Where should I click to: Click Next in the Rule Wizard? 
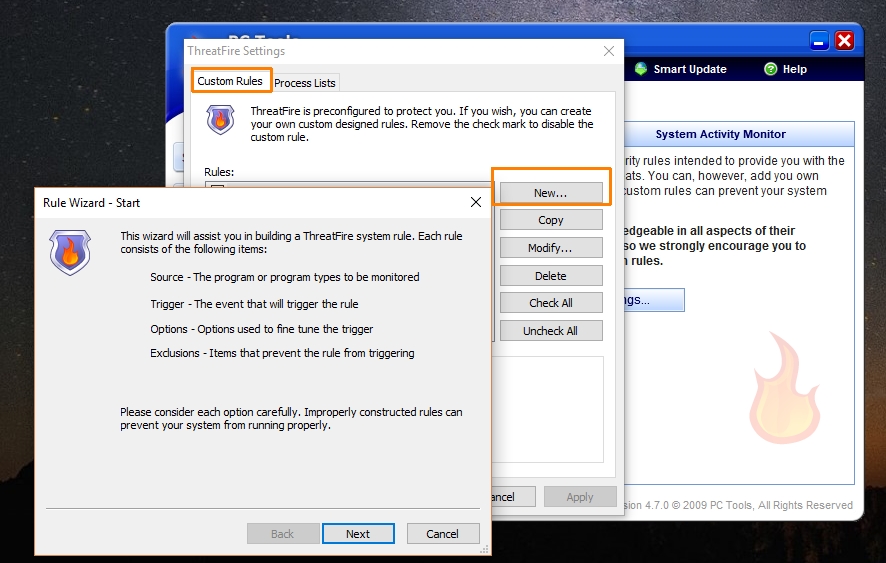pos(358,534)
